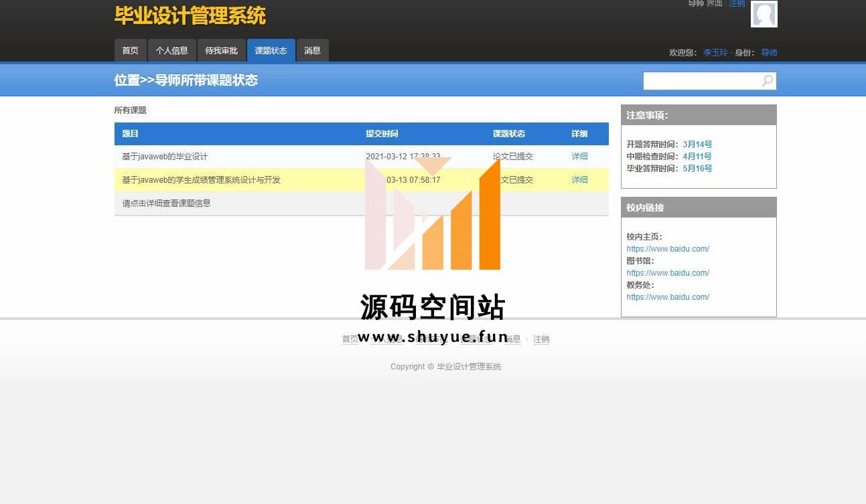The image size is (866, 504).
Task: Click the user avatar picture
Action: point(764,14)
